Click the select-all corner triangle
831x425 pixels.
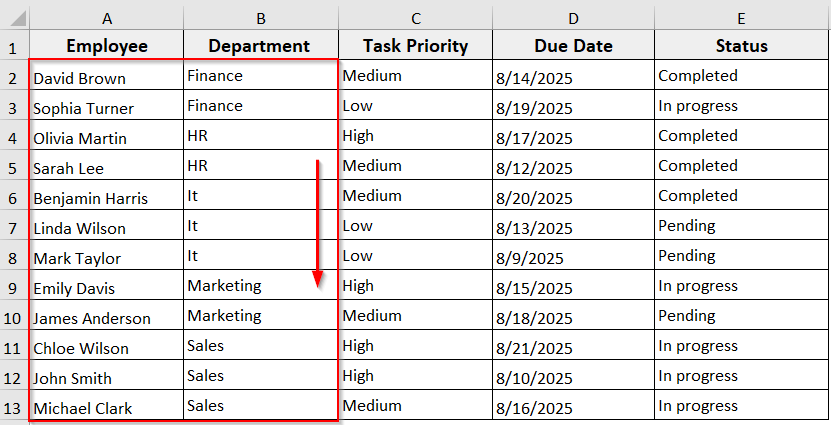click(x=14, y=19)
